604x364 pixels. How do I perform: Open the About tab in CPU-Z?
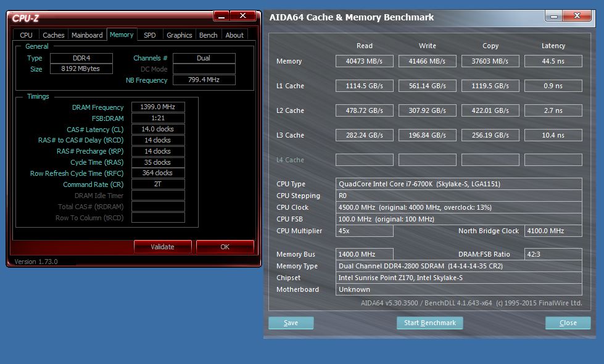[x=234, y=35]
